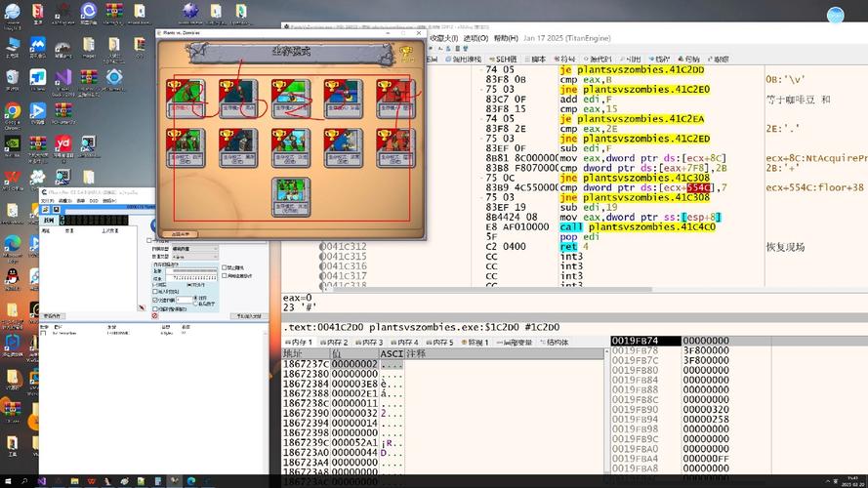Screen dimensions: 868x488
Task: Select first survival level card, top row
Action: tap(186, 99)
